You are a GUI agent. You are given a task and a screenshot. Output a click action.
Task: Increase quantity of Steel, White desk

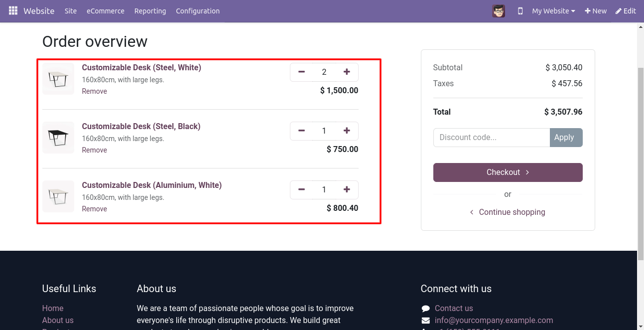point(347,72)
